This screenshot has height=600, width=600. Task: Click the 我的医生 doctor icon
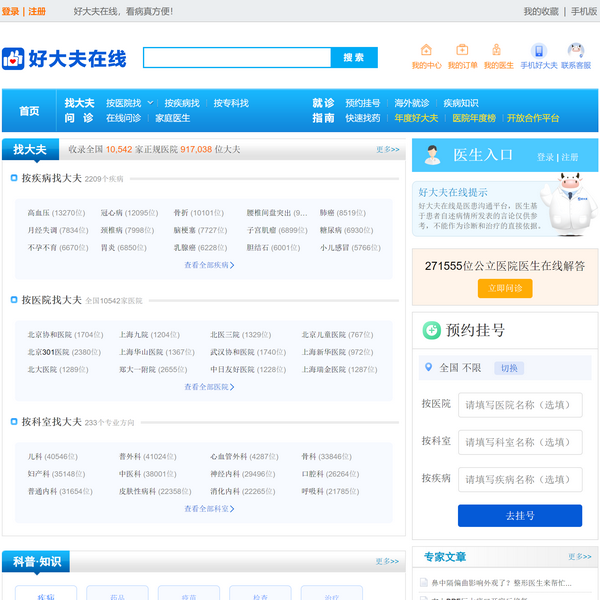coord(498,50)
